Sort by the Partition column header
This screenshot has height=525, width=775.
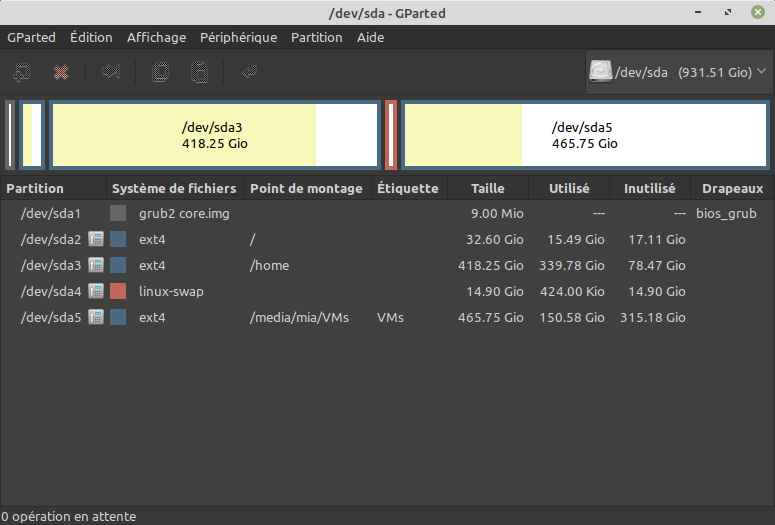[x=53, y=188]
